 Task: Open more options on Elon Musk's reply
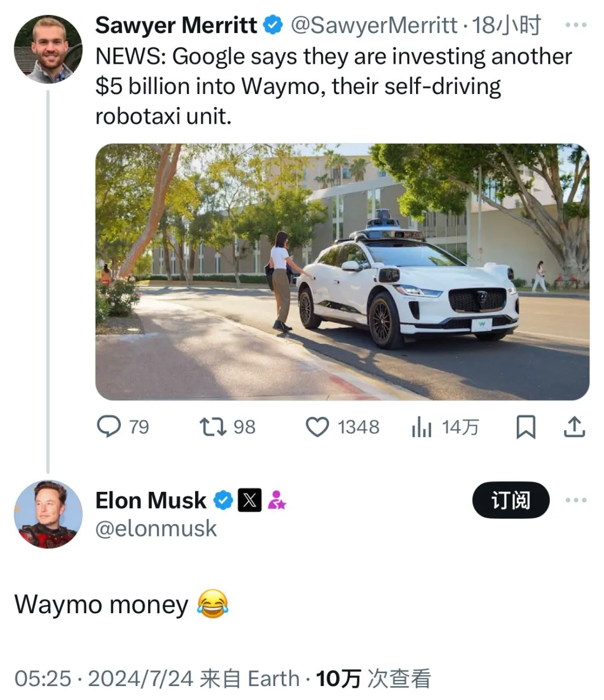pyautogui.click(x=576, y=500)
